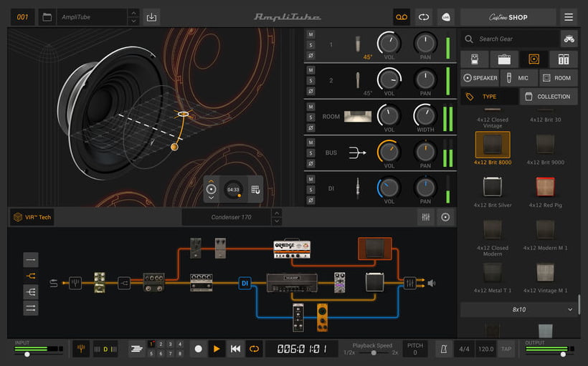Click the VIR Tech button

pos(32,217)
